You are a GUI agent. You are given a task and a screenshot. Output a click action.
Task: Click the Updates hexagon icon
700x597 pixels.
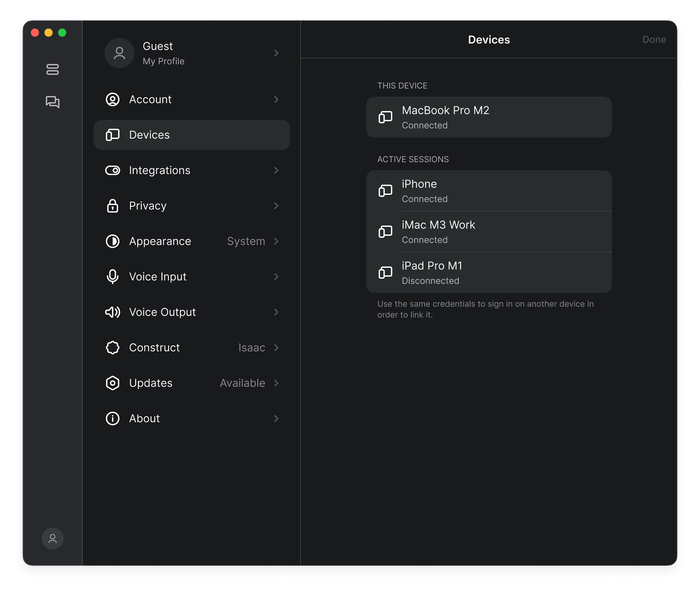pyautogui.click(x=112, y=383)
